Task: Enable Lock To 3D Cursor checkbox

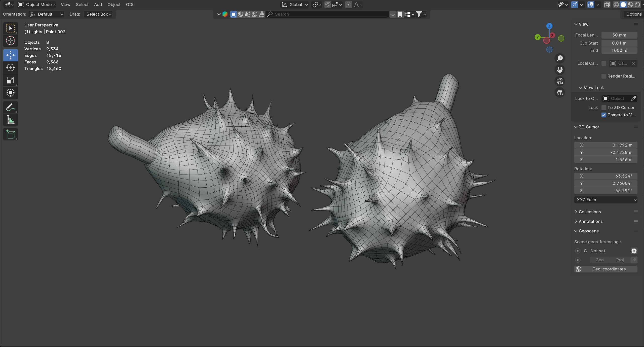Action: [604, 108]
